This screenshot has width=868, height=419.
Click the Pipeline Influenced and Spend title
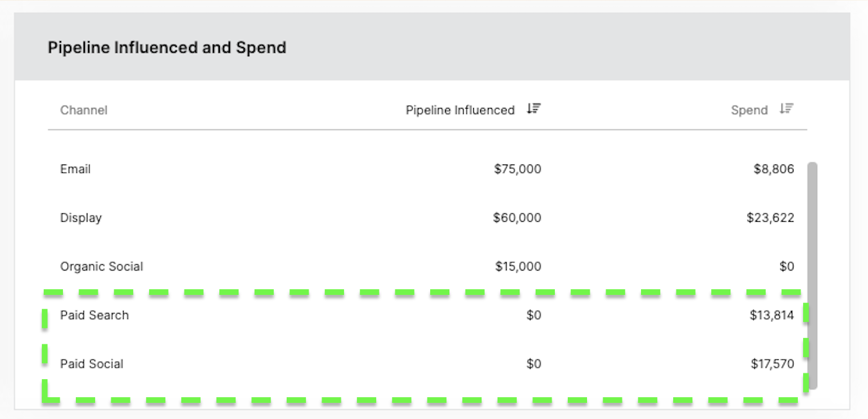(167, 48)
